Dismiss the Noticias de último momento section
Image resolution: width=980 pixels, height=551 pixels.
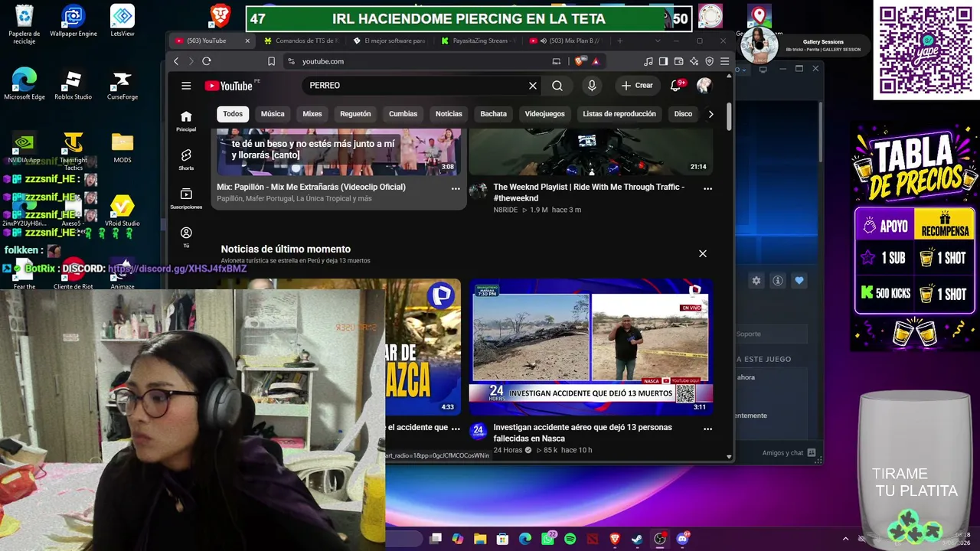click(703, 253)
